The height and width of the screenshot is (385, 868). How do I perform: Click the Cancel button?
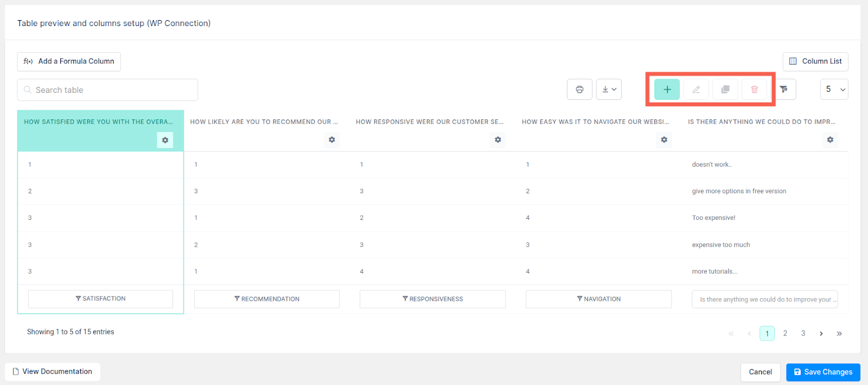coord(760,372)
